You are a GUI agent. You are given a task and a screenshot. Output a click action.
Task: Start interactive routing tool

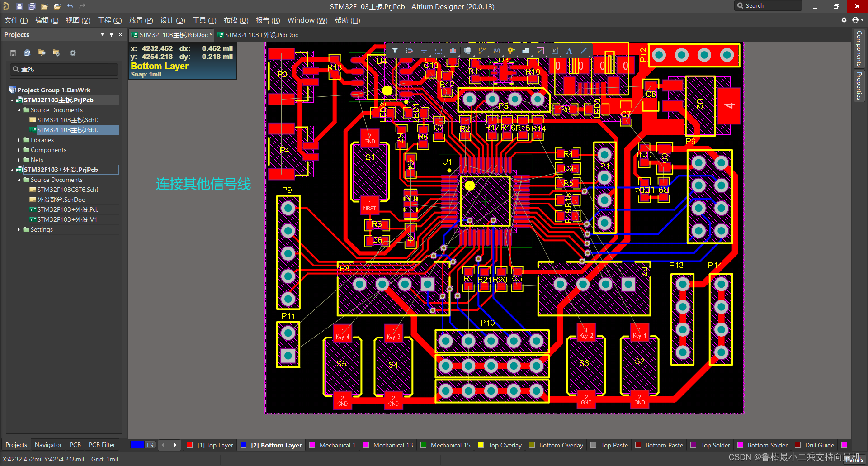click(x=482, y=51)
